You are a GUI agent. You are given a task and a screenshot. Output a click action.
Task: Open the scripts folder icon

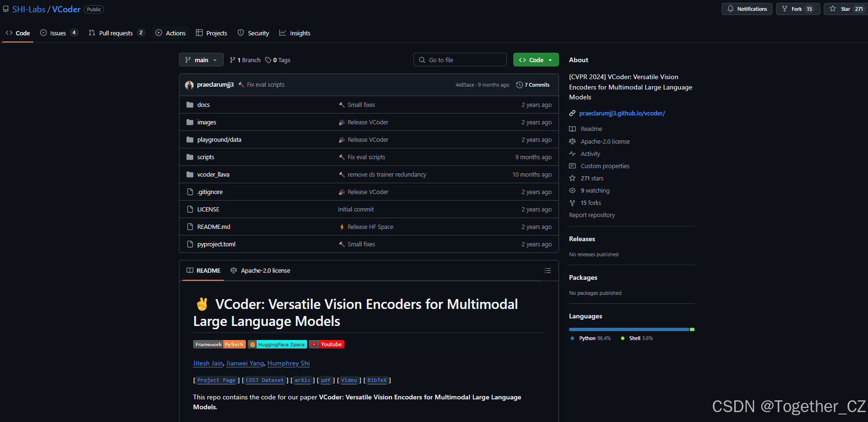coord(190,157)
